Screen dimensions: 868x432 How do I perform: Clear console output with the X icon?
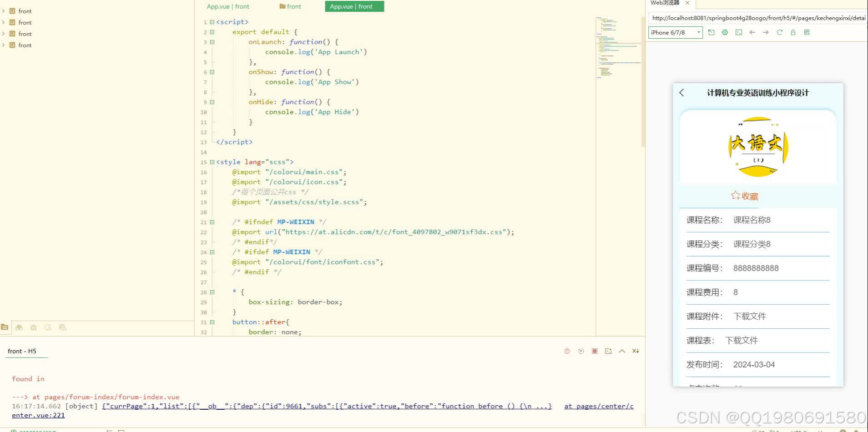pos(636,351)
